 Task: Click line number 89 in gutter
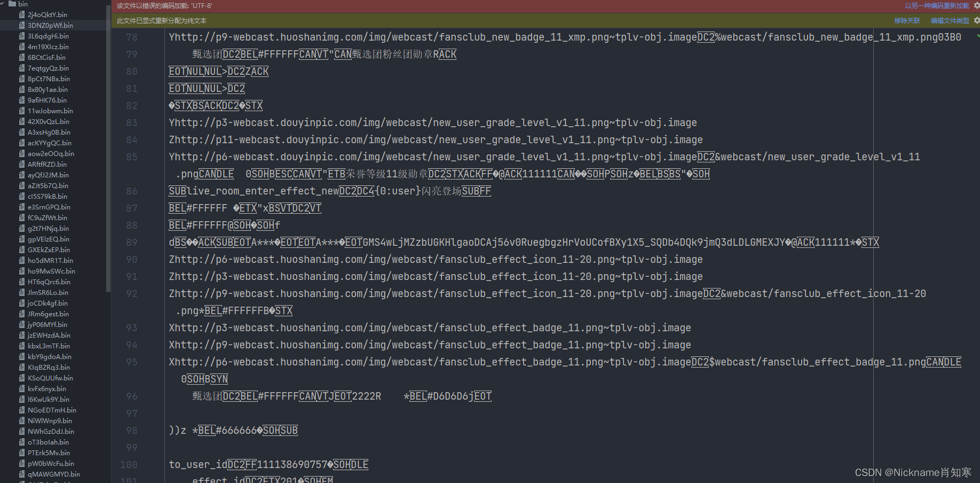131,243
